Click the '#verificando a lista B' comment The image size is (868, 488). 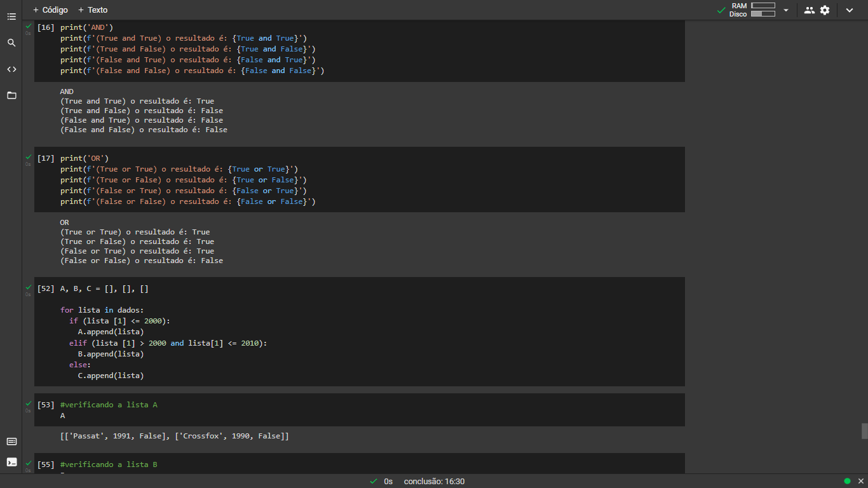pos(109,464)
